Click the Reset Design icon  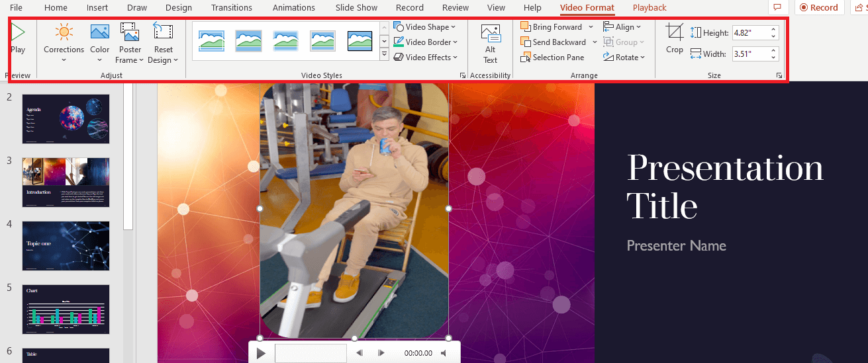[163, 32]
